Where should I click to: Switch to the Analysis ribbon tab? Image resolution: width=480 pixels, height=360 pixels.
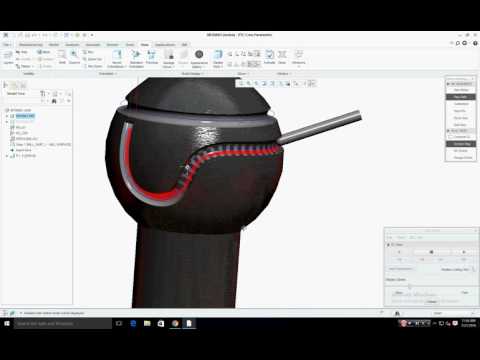coord(72,45)
